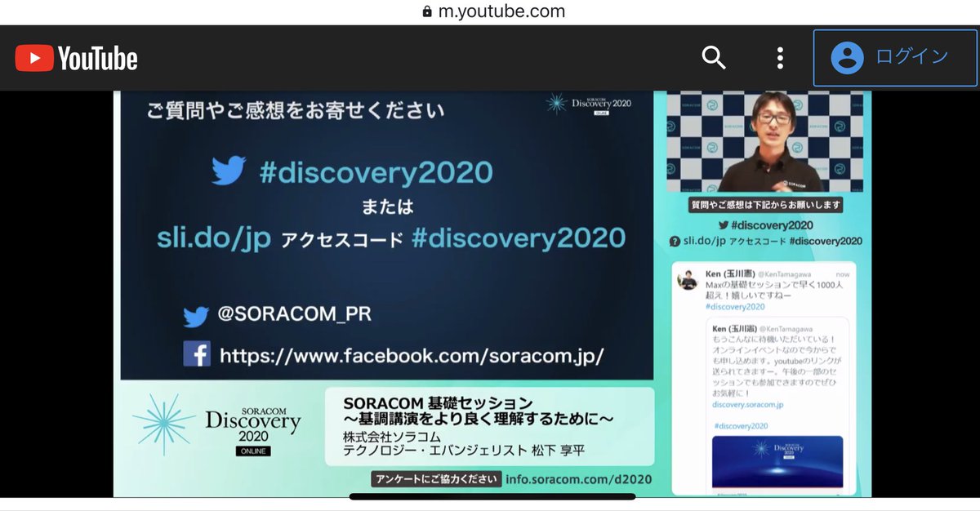The image size is (980, 511).
Task: Open the three-dot more options menu
Action: click(780, 58)
